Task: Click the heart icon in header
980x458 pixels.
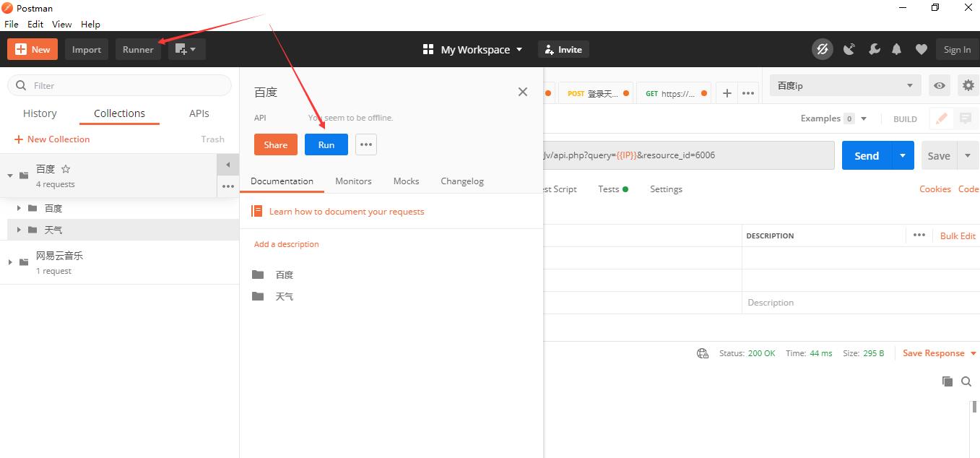Action: coord(921,49)
